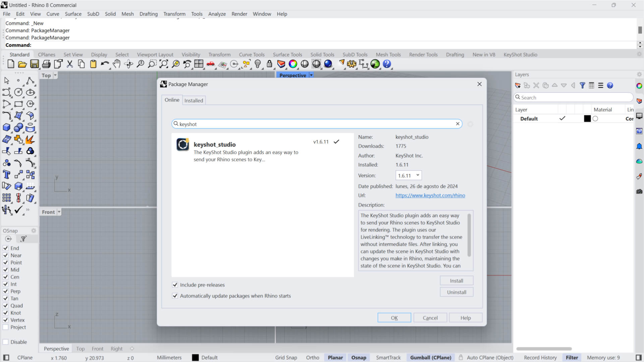Click the Install button
This screenshot has height=362, width=644.
(x=457, y=281)
